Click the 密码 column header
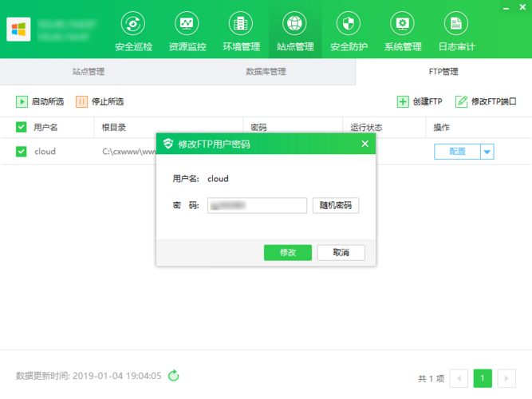The height and width of the screenshot is (399, 532). [x=258, y=128]
